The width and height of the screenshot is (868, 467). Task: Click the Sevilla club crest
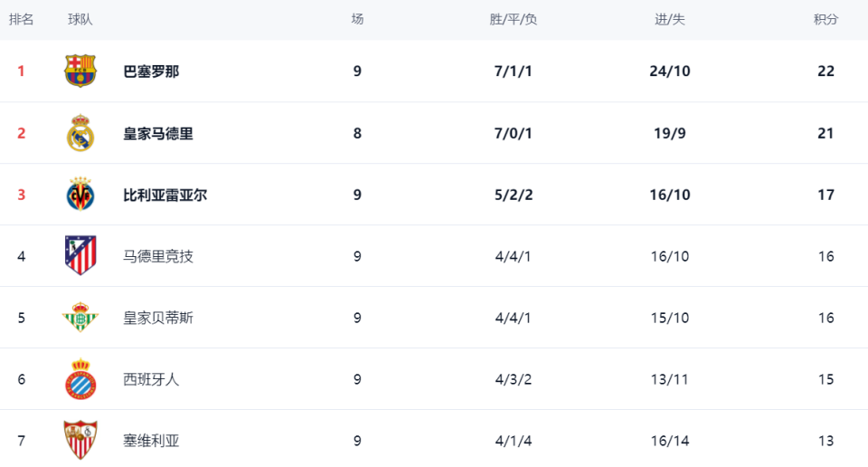tap(80, 441)
